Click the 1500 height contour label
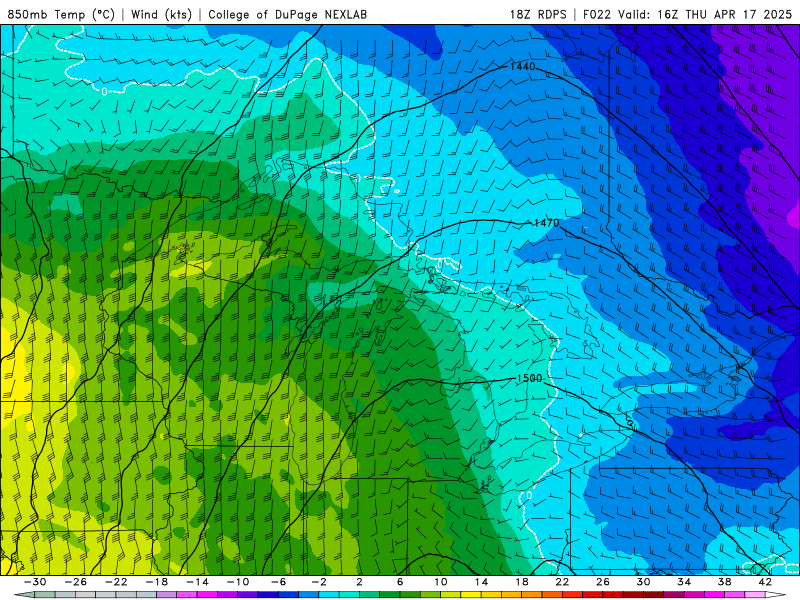This screenshot has height=600, width=800. point(529,379)
